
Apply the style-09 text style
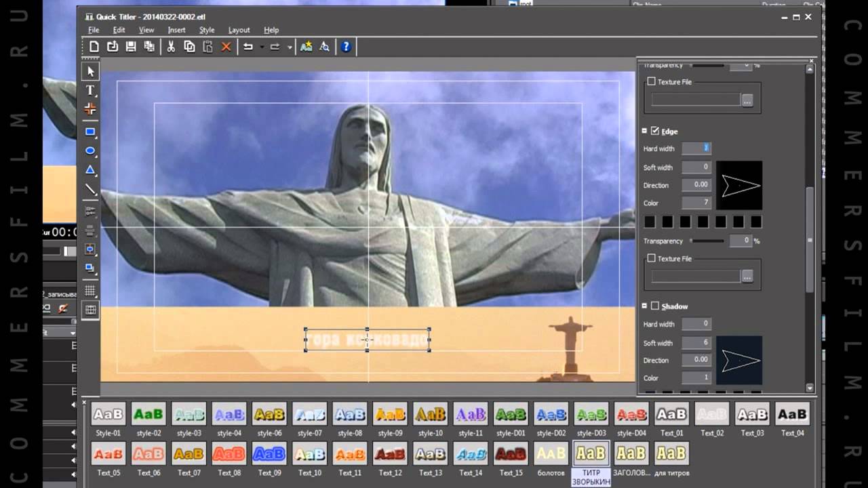point(391,413)
